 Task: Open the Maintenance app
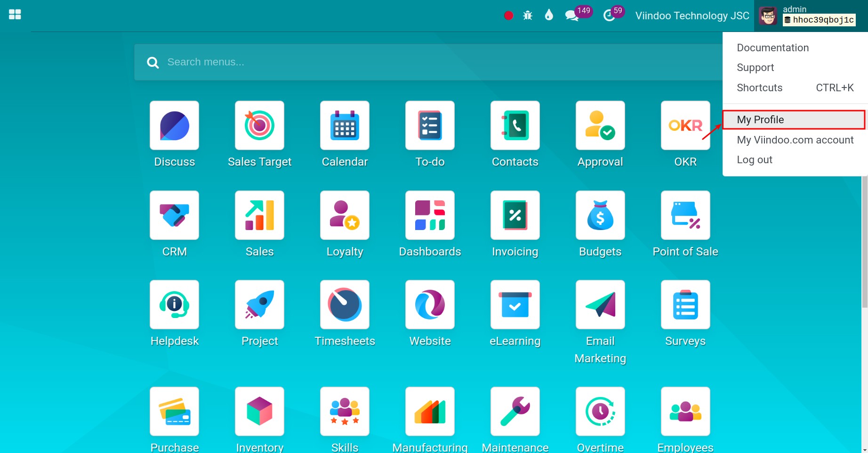515,411
